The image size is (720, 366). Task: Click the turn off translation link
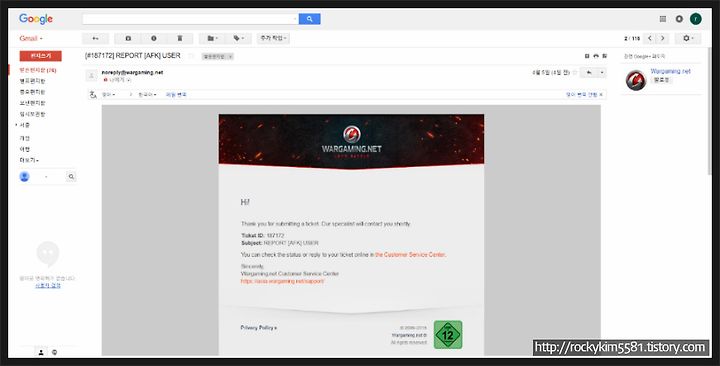(581, 95)
